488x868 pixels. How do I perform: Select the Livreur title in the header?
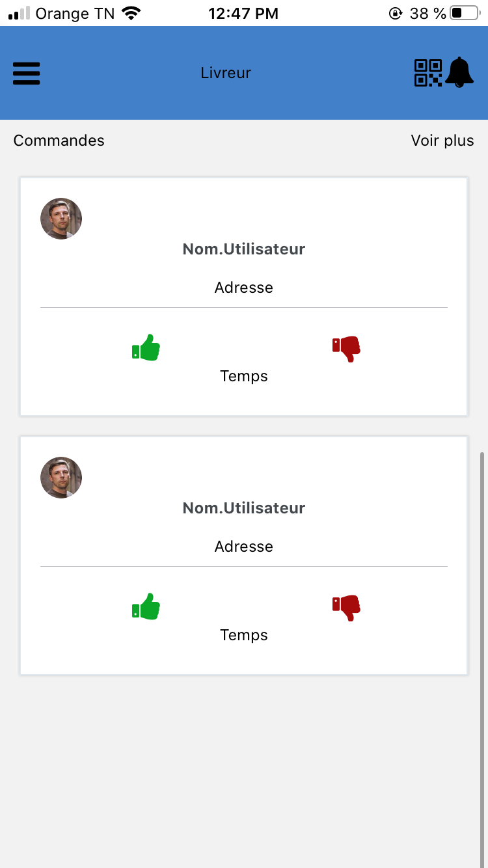coord(225,73)
